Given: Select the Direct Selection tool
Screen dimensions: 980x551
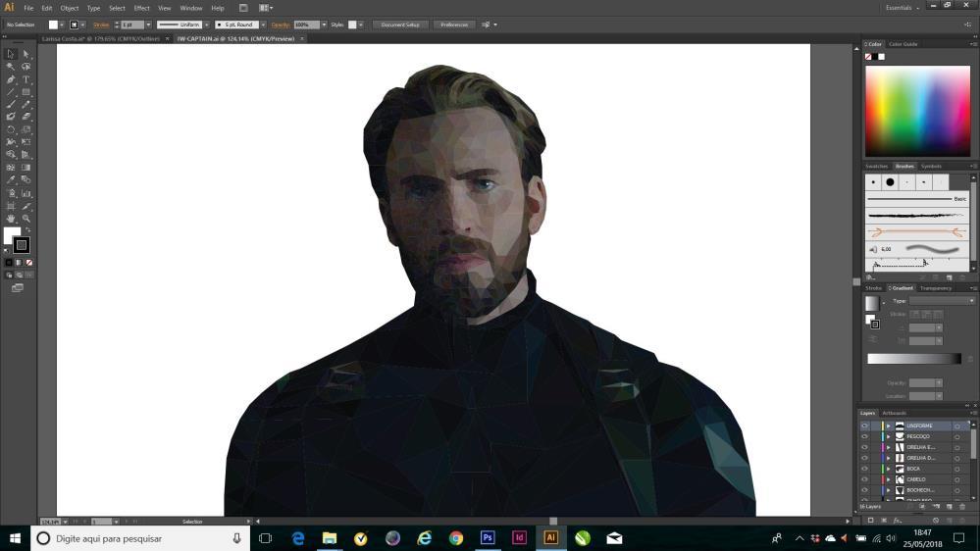Looking at the screenshot, I should 26,54.
